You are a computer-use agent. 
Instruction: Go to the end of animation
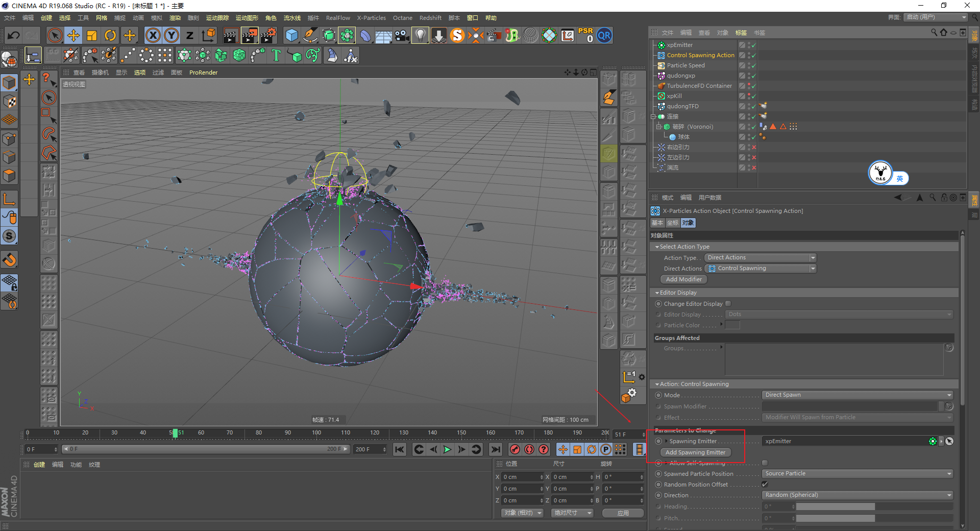[495, 449]
